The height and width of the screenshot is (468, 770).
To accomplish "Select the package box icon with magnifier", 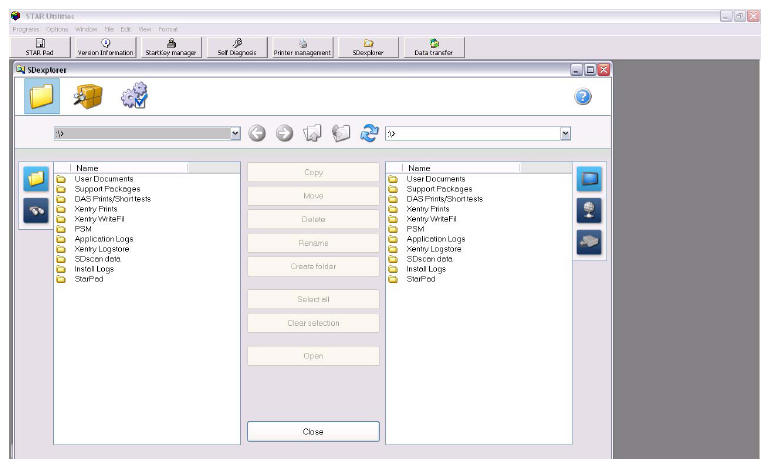I will 87,97.
